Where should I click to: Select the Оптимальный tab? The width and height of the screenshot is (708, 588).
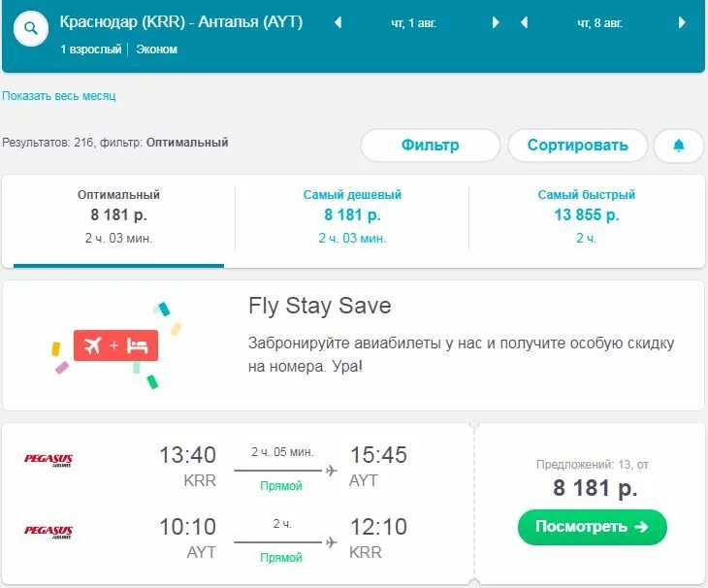[118, 215]
